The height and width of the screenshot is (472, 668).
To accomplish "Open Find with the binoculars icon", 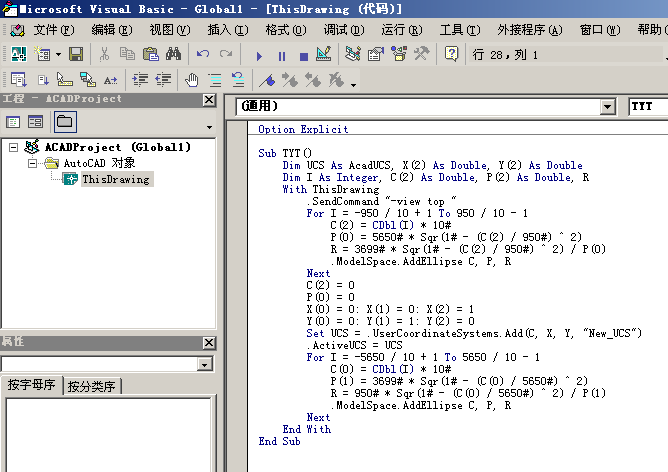I will click(x=173, y=54).
